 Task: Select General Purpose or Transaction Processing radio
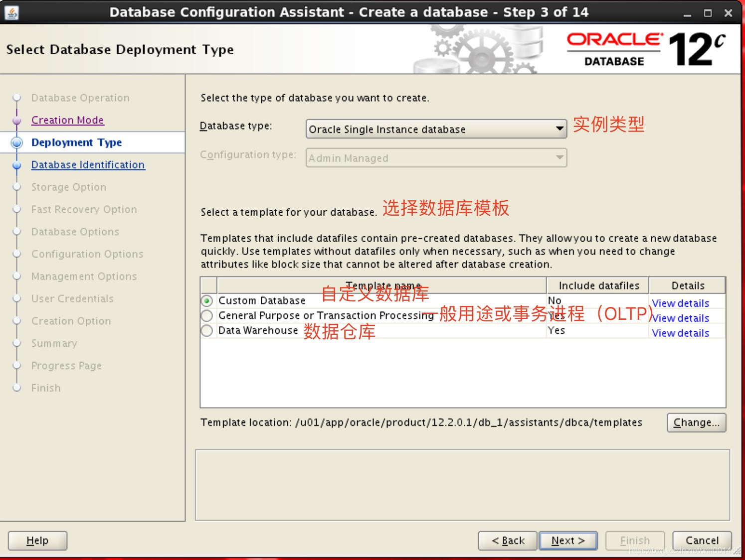(207, 316)
